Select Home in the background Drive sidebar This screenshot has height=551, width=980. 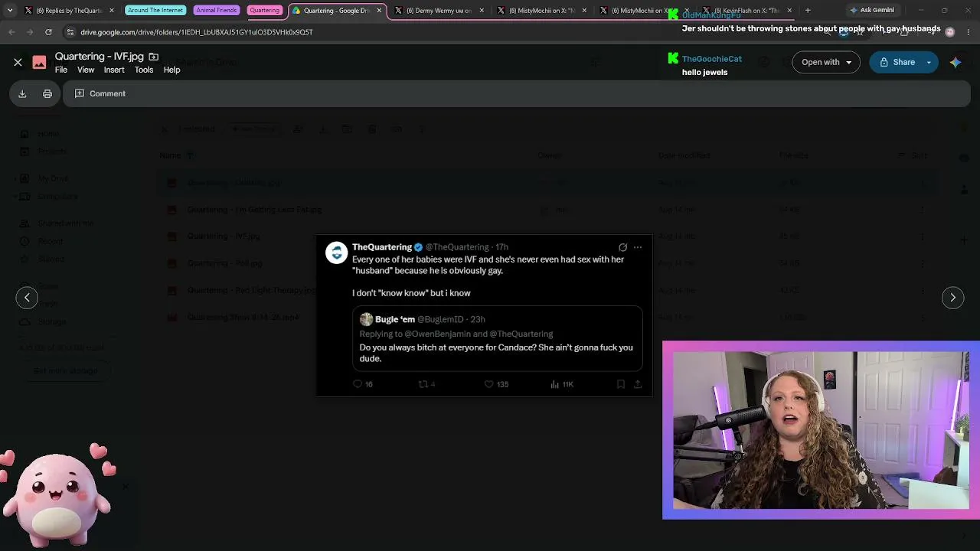[x=48, y=134]
